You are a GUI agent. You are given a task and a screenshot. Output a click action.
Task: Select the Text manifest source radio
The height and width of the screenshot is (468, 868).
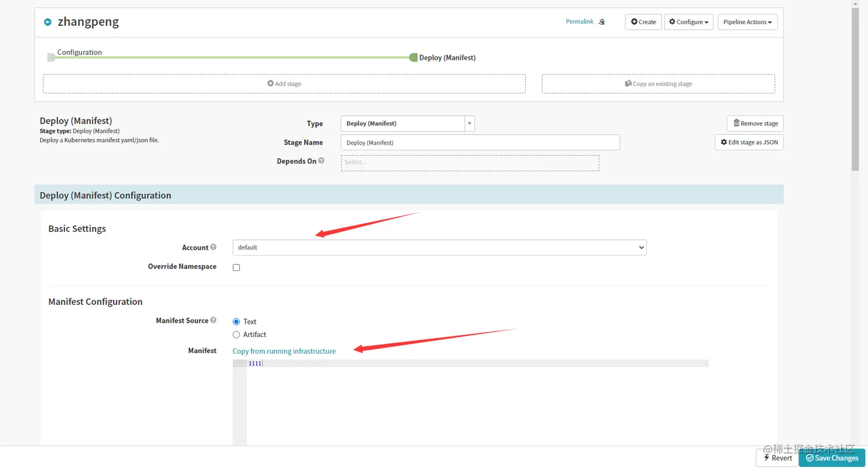tap(236, 322)
